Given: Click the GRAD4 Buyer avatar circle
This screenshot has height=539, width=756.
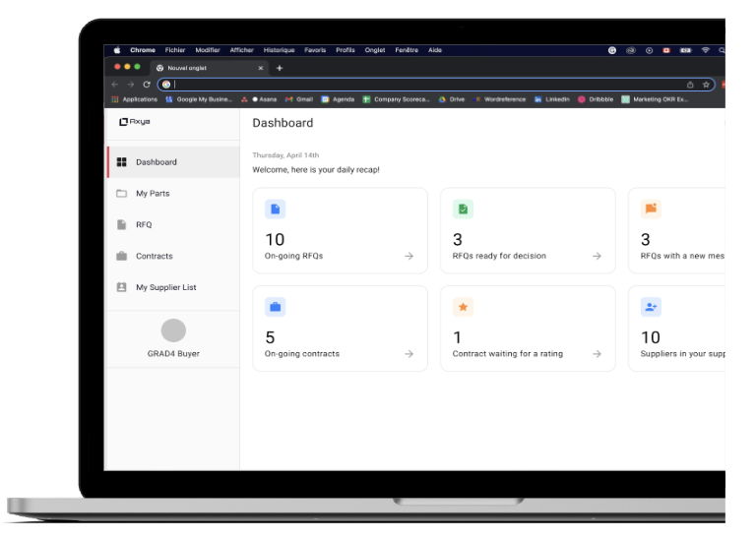Looking at the screenshot, I should [173, 330].
